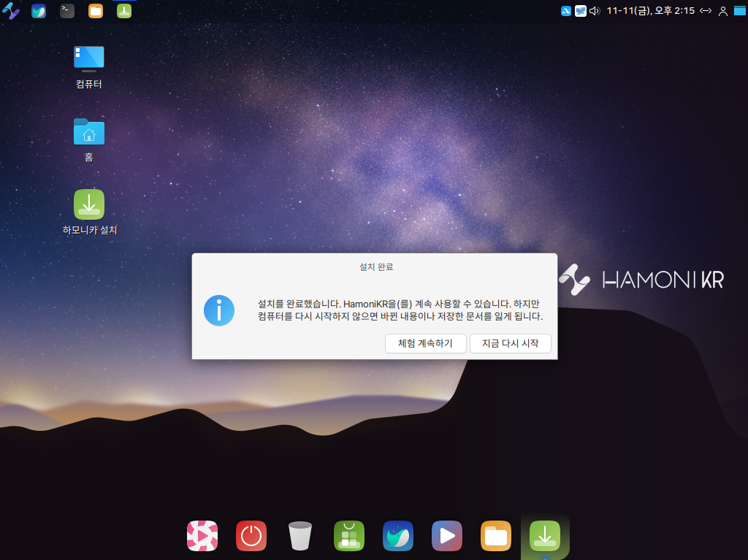Open the date and time calendar applet
Image resolution: width=748 pixels, height=560 pixels.
click(650, 11)
